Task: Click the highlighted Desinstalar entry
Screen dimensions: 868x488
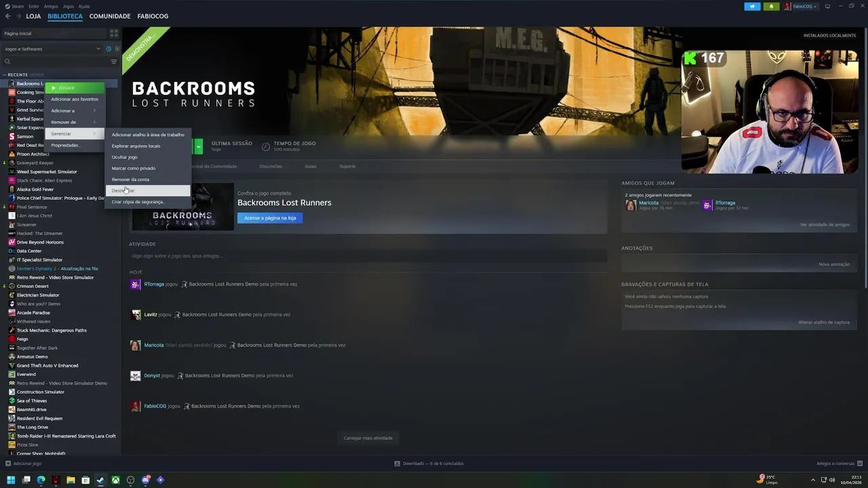Action: coord(148,190)
